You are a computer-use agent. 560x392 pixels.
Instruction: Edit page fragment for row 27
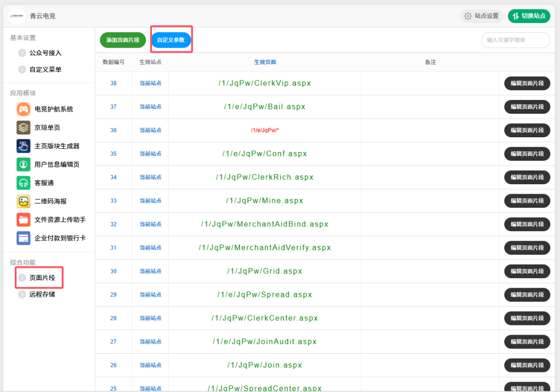(527, 342)
